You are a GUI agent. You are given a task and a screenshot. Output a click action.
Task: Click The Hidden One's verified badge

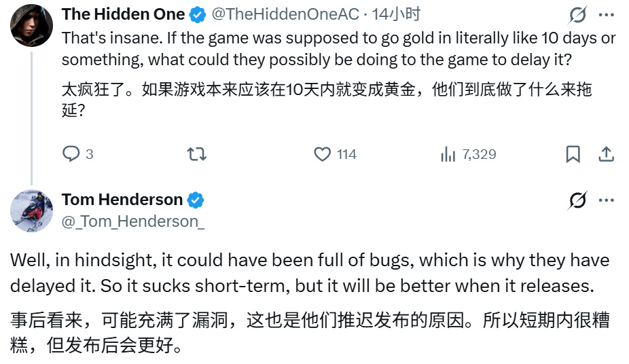click(198, 14)
